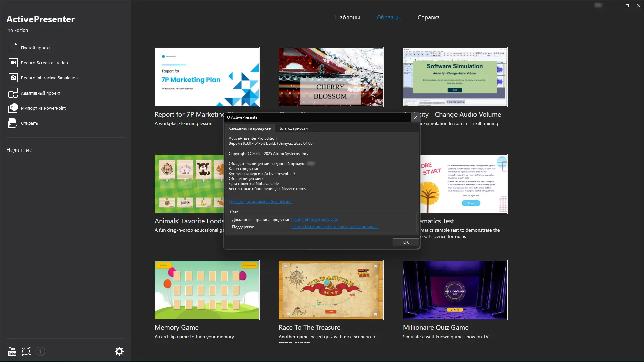Open the atomisystems.com homepage link

(x=315, y=220)
